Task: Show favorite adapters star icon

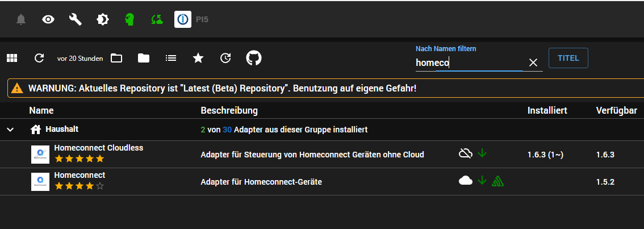Action: pos(198,58)
